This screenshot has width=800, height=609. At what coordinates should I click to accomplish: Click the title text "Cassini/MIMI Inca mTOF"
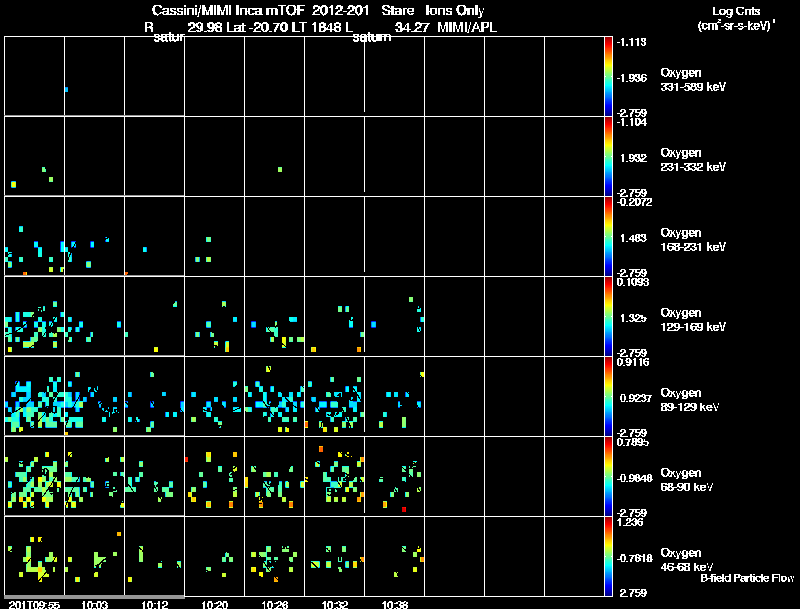pos(229,10)
